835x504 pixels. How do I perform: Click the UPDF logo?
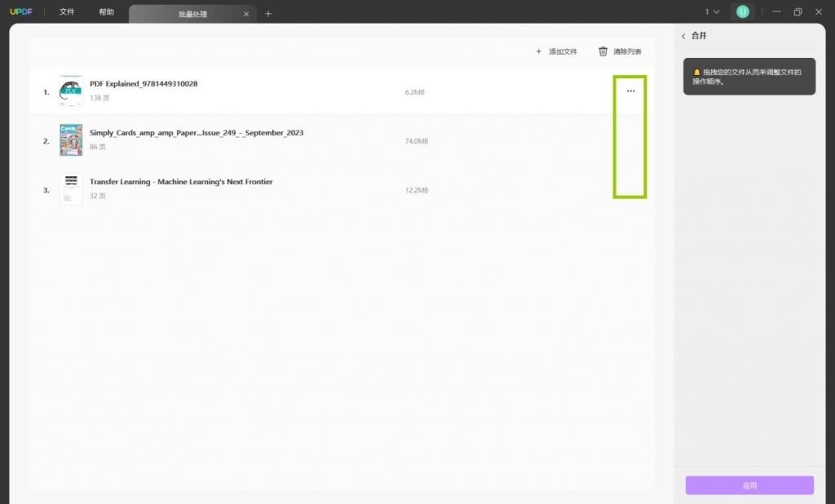pos(20,11)
